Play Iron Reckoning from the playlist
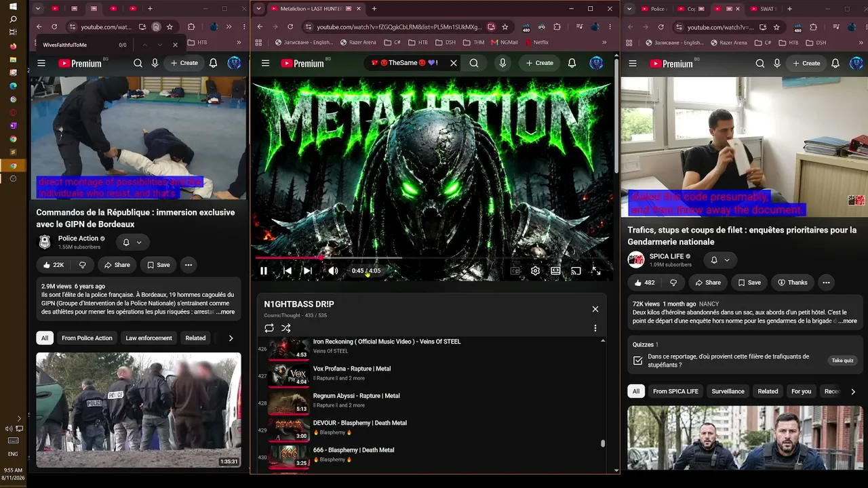Viewport: 868px width, 488px height. pyautogui.click(x=431, y=347)
